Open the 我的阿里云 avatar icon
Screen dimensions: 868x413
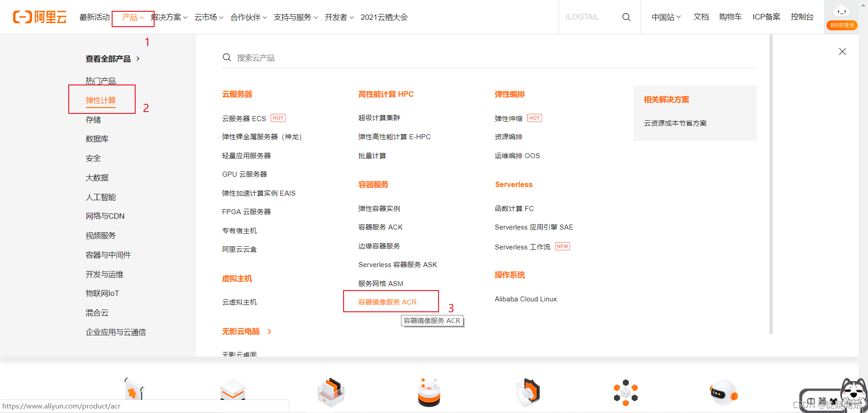[x=841, y=17]
